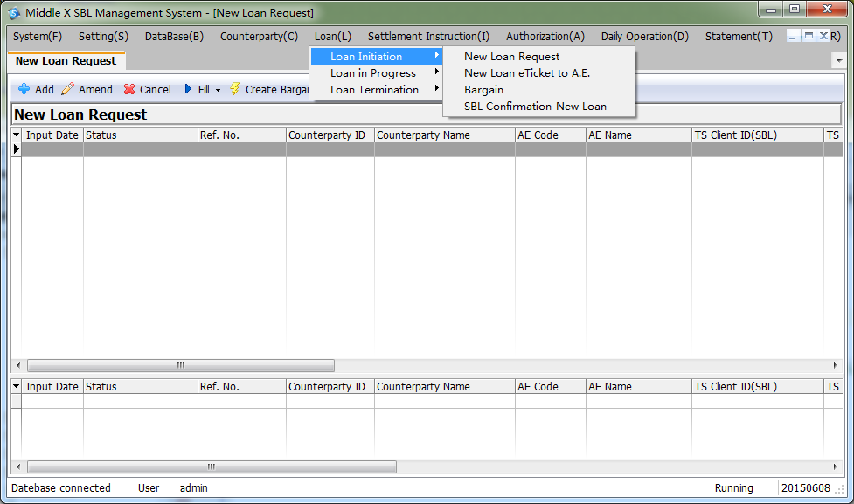The height and width of the screenshot is (504, 854).
Task: Select the current row indicator arrow
Action: (17, 149)
